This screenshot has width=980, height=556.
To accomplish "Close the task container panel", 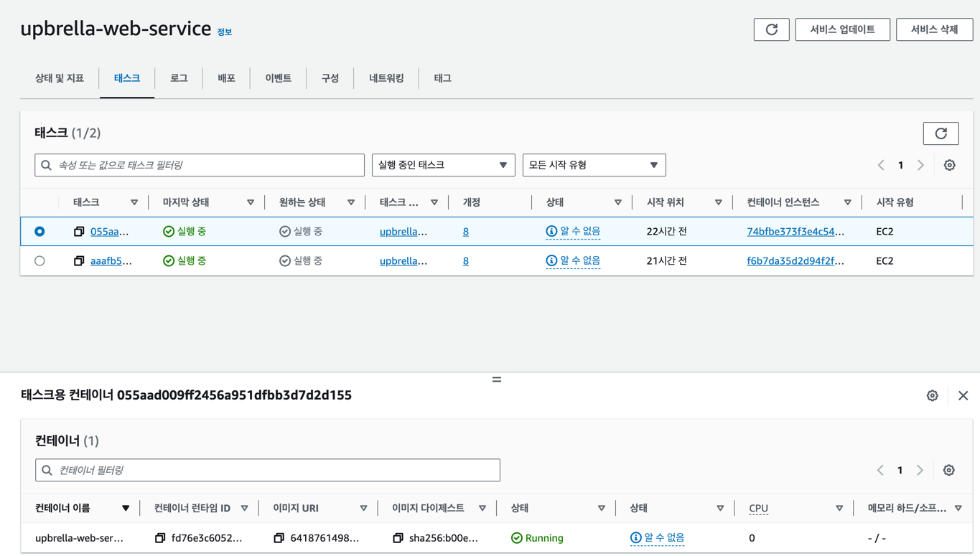I will (963, 395).
